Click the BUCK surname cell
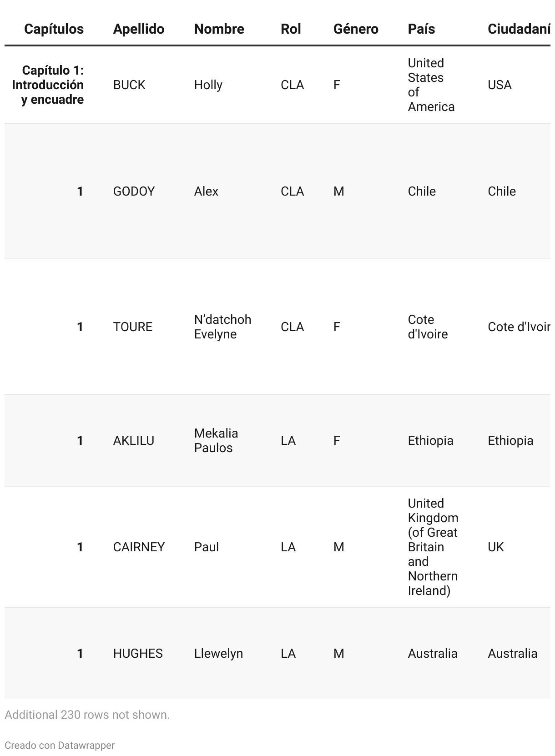Image resolution: width=555 pixels, height=756 pixels. (x=129, y=85)
